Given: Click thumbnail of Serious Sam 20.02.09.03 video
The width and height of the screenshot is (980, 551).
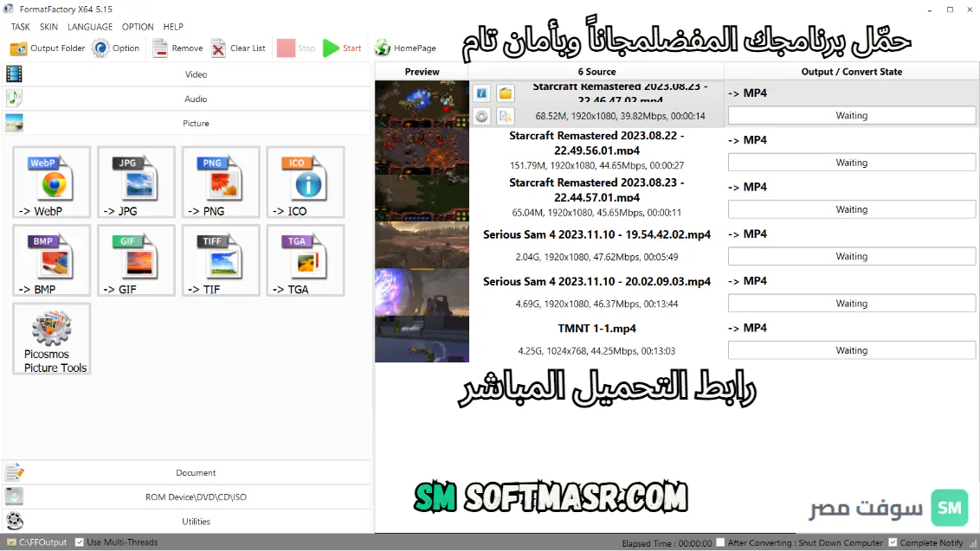Looking at the screenshot, I should [x=422, y=292].
